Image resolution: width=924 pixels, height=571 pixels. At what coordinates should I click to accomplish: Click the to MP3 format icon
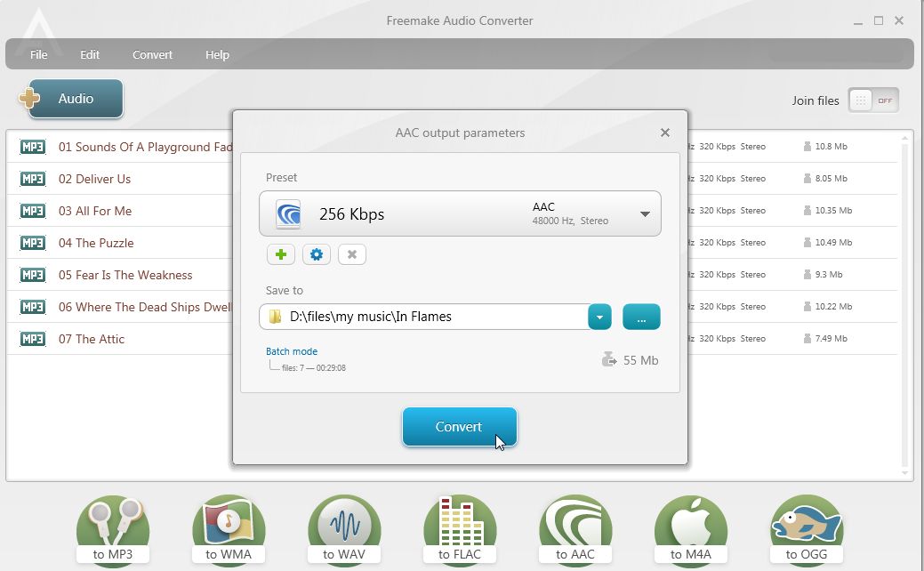113,530
